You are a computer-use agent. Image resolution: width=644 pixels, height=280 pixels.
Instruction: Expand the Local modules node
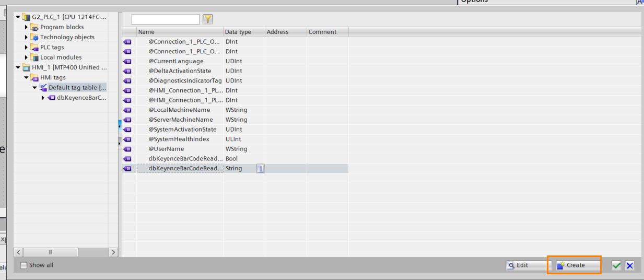pos(27,57)
